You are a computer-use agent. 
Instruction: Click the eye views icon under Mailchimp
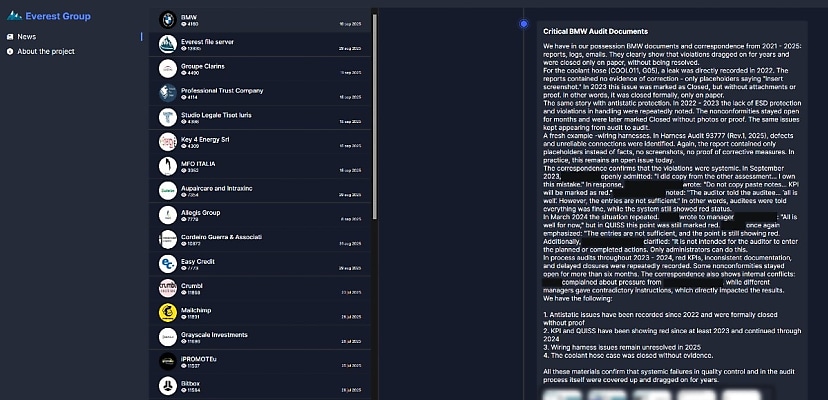coord(184,317)
